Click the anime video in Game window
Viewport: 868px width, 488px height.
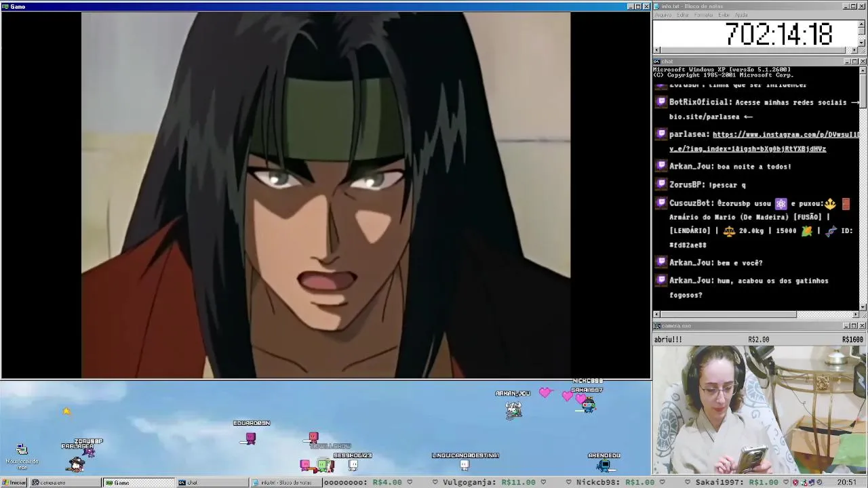325,195
